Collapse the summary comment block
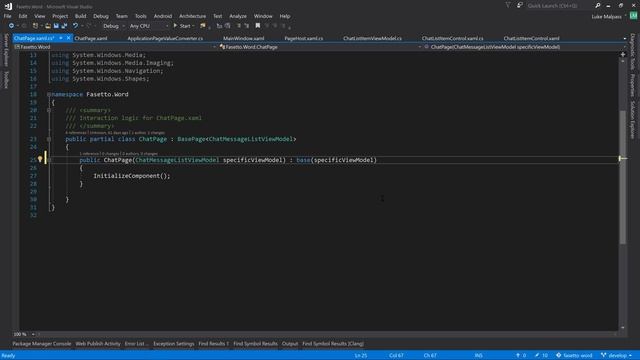The height and width of the screenshot is (360, 640). pos(49,110)
